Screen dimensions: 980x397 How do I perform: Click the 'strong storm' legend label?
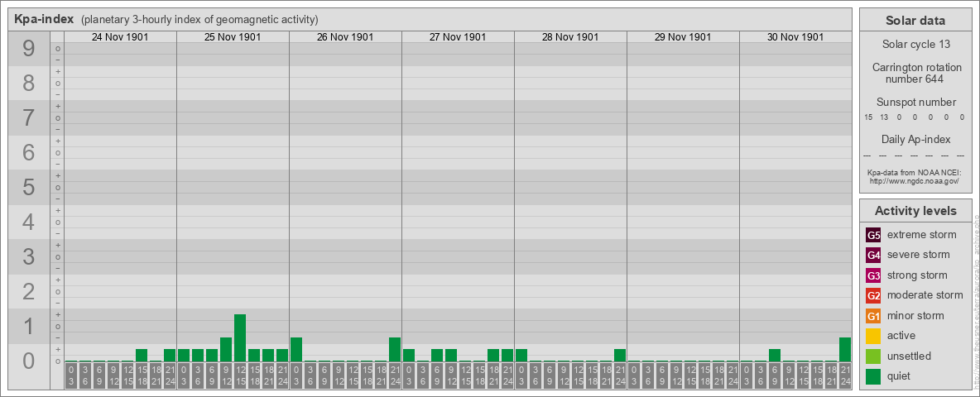pos(917,275)
